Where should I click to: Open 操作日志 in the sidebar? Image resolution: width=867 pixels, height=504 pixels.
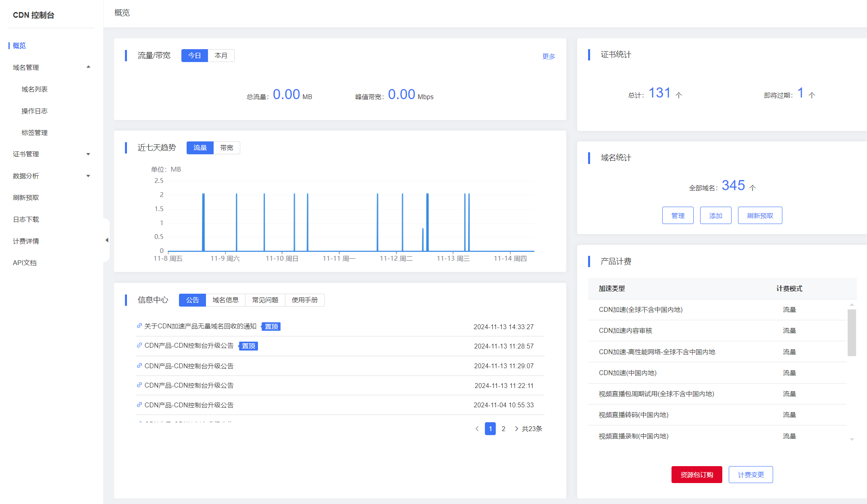[35, 111]
